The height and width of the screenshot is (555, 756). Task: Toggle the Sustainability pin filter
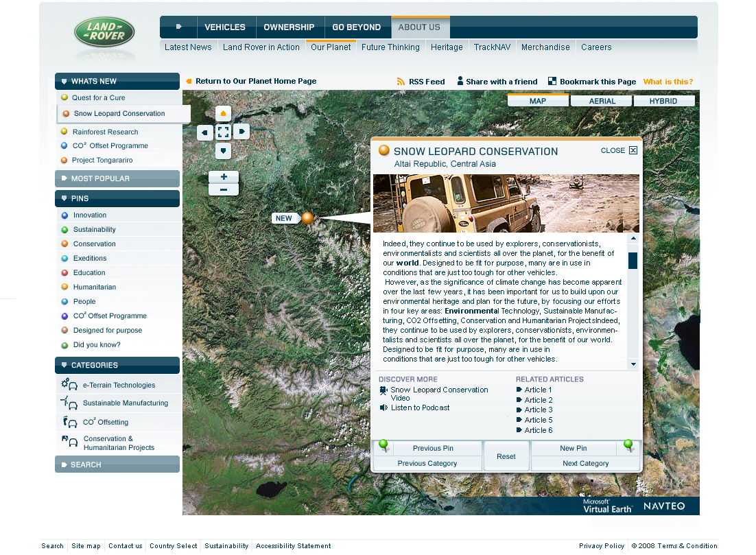pos(117,230)
